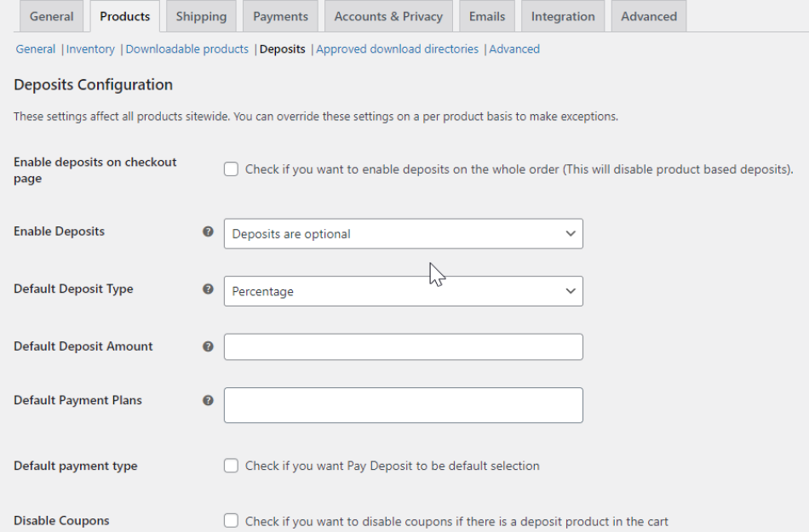This screenshot has width=809, height=532.
Task: Open the Inventory product settings link
Action: point(90,49)
